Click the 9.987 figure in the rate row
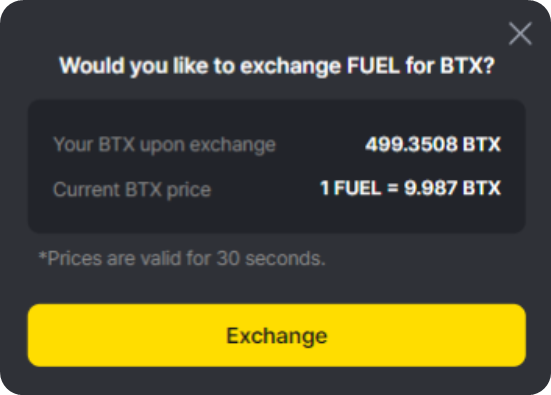This screenshot has height=395, width=551. (x=430, y=188)
